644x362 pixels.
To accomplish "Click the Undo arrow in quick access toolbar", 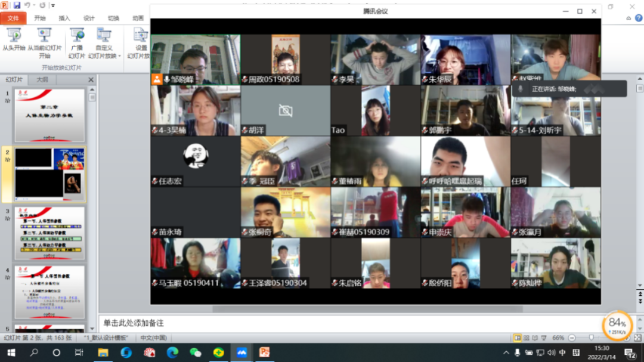I will pos(27,5).
